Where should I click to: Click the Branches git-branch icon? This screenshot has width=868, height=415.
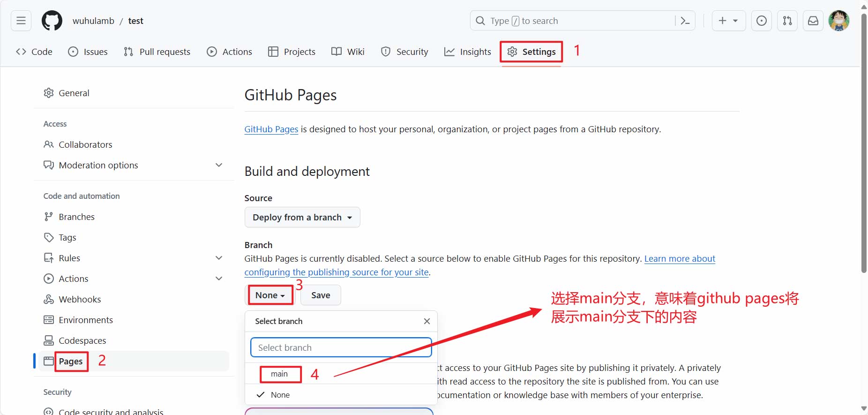pyautogui.click(x=49, y=217)
